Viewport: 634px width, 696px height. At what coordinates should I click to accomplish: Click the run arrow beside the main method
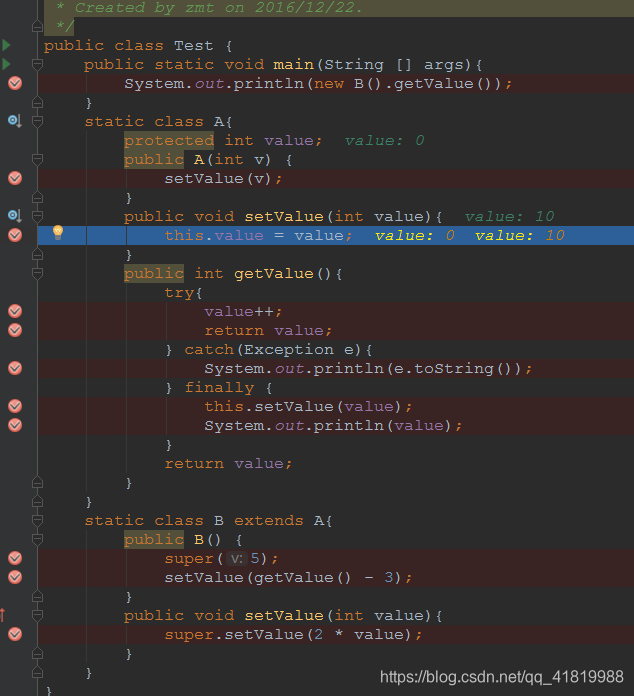tap(6, 64)
